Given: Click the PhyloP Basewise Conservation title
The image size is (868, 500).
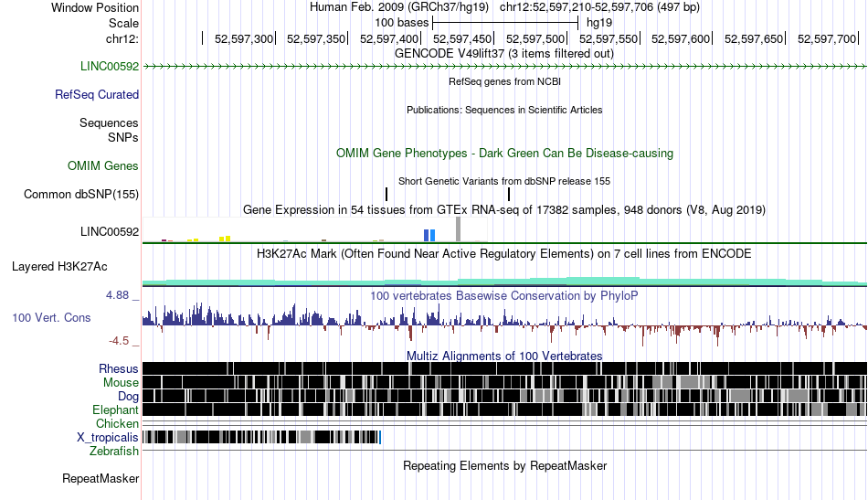Looking at the screenshot, I should [x=504, y=295].
